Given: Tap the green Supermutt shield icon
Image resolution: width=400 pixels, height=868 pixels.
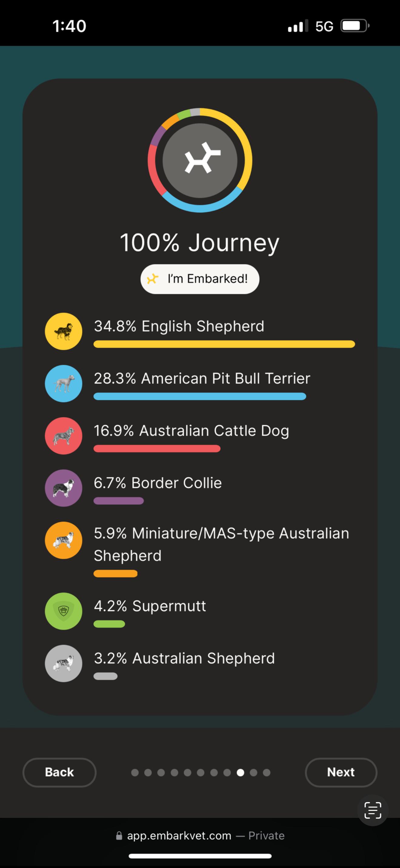Looking at the screenshot, I should click(x=63, y=611).
